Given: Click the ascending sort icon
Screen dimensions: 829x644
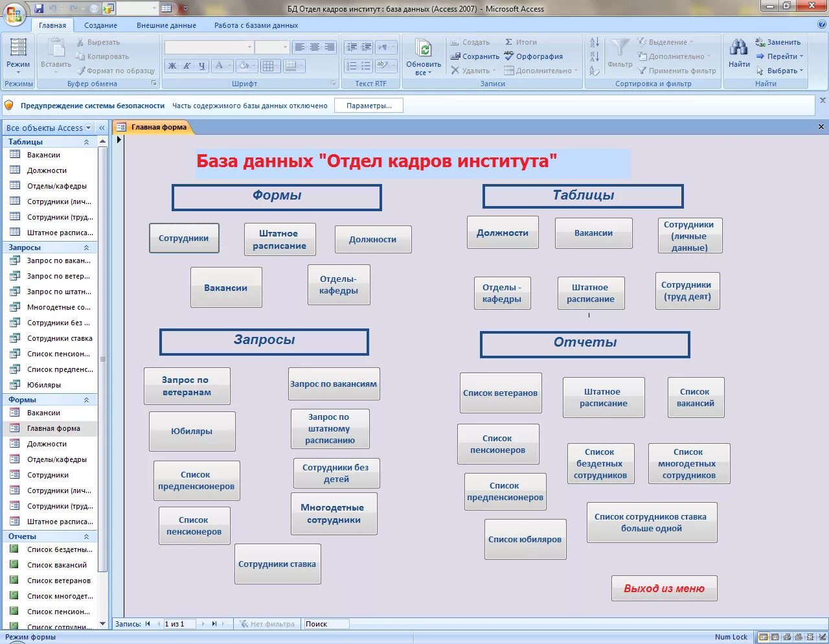Looking at the screenshot, I should 595,42.
